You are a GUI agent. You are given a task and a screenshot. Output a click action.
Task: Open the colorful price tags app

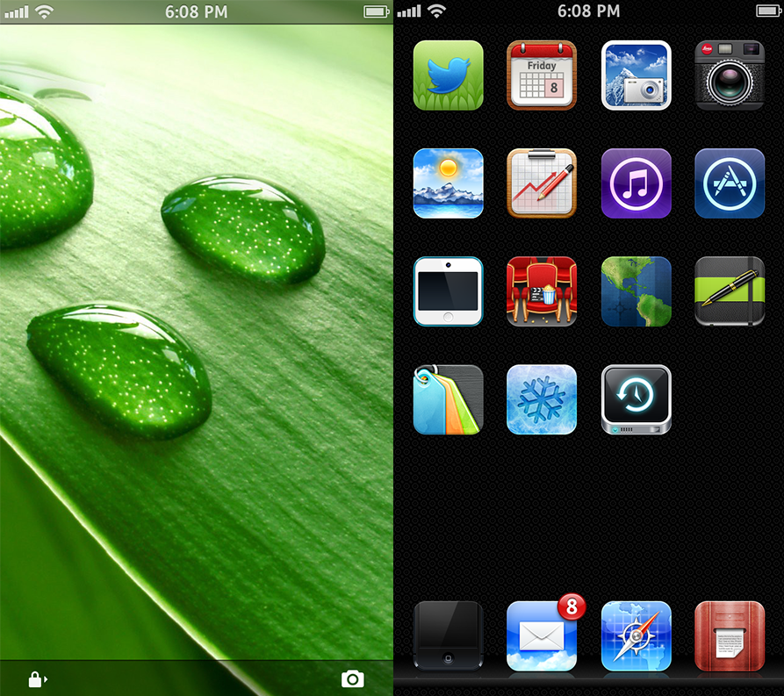coord(448,399)
